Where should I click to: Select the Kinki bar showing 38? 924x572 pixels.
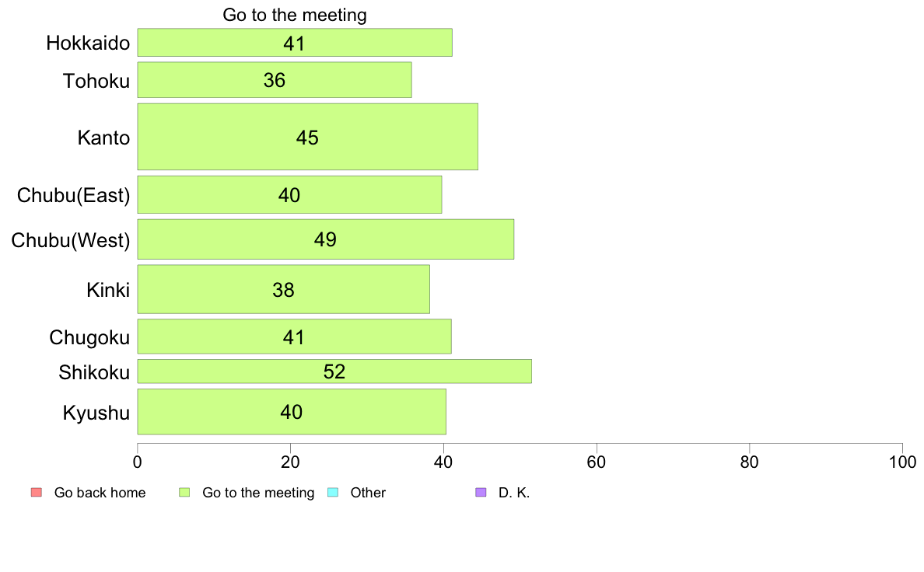(x=283, y=289)
